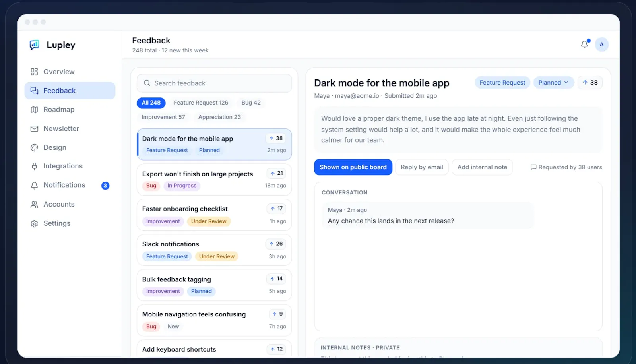Filter feedback by Bug 42
The height and width of the screenshot is (364, 636).
[251, 103]
